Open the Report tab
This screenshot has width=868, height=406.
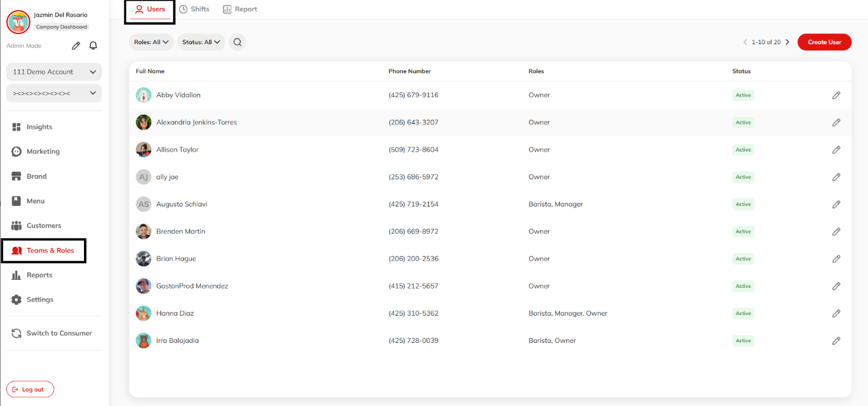coord(240,9)
